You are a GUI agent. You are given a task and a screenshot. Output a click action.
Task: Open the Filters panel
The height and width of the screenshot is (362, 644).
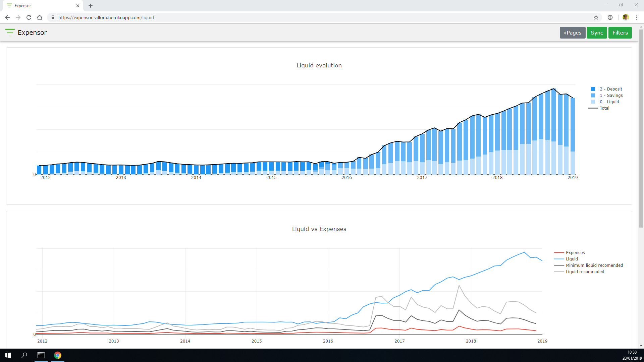(x=620, y=33)
